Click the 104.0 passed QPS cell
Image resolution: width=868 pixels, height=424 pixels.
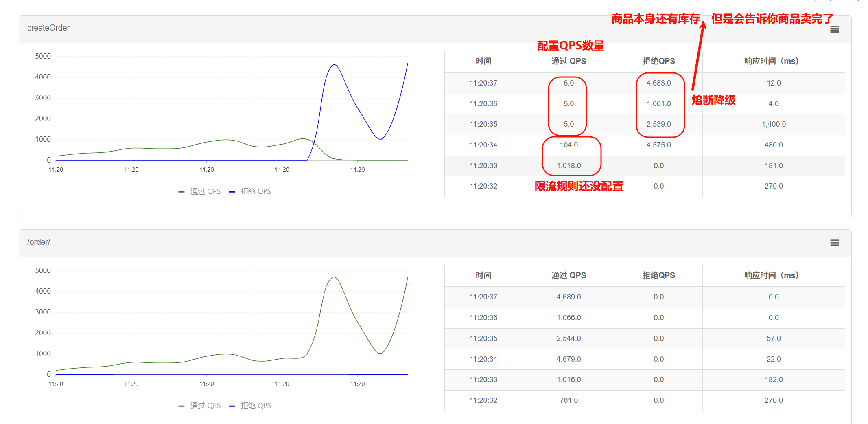[x=568, y=145]
